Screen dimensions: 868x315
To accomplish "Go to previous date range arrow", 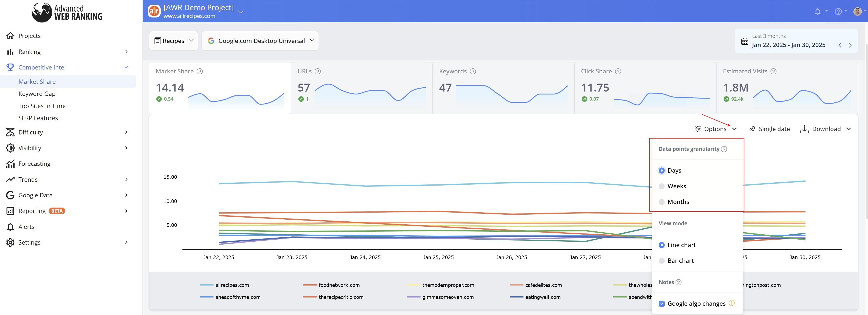I will pyautogui.click(x=840, y=45).
